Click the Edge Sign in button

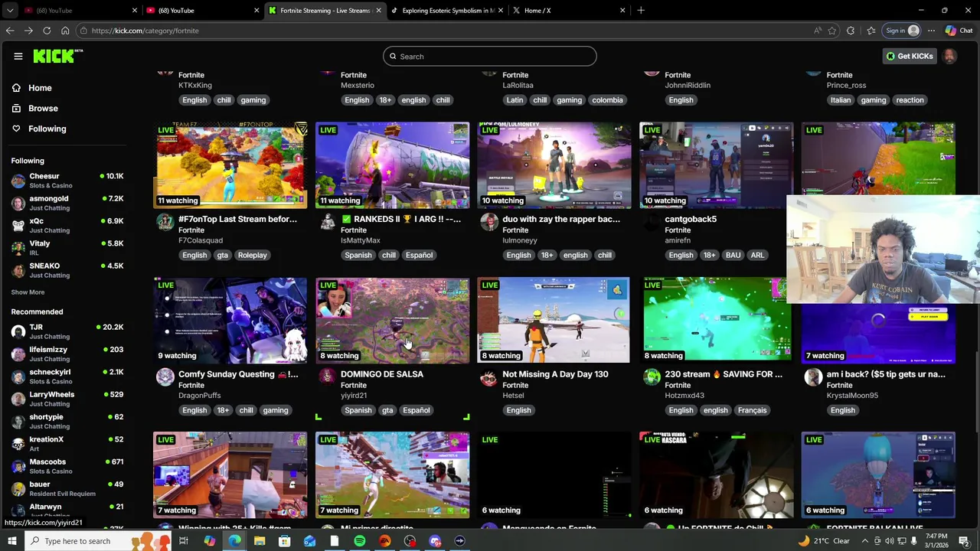coord(902,31)
